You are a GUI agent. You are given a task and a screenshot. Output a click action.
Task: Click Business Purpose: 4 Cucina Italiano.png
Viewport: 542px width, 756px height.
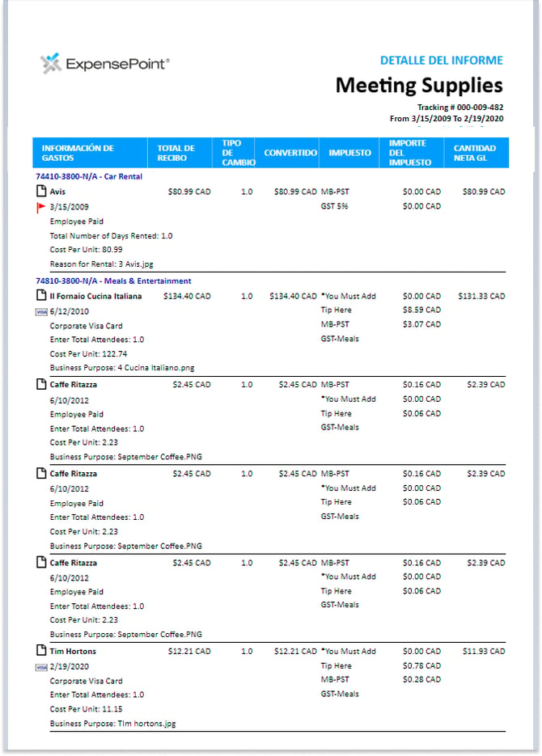122,368
